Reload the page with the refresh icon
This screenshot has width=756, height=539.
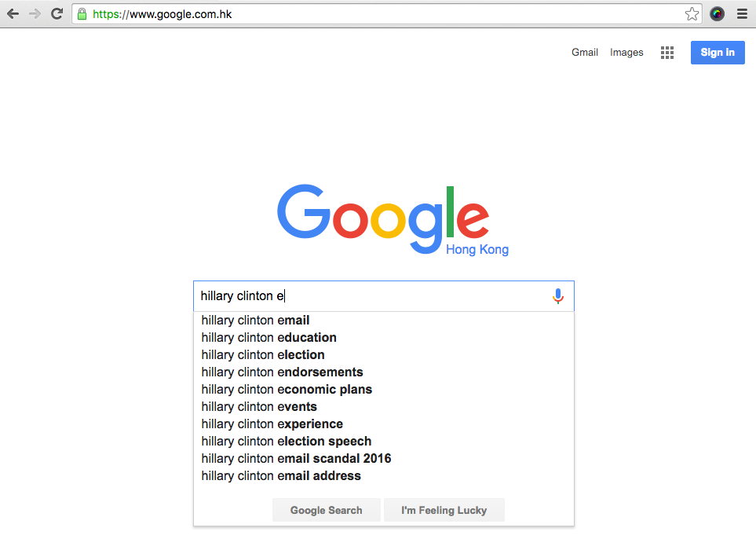click(57, 14)
